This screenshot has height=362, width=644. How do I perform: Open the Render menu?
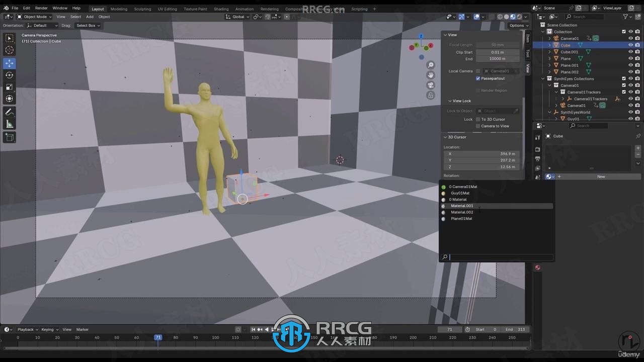(x=41, y=8)
